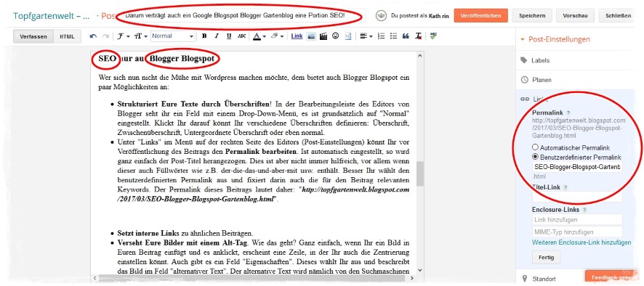Click the horizontal scrollbar right arrow
The height and width of the screenshot is (286, 644).
click(411, 278)
